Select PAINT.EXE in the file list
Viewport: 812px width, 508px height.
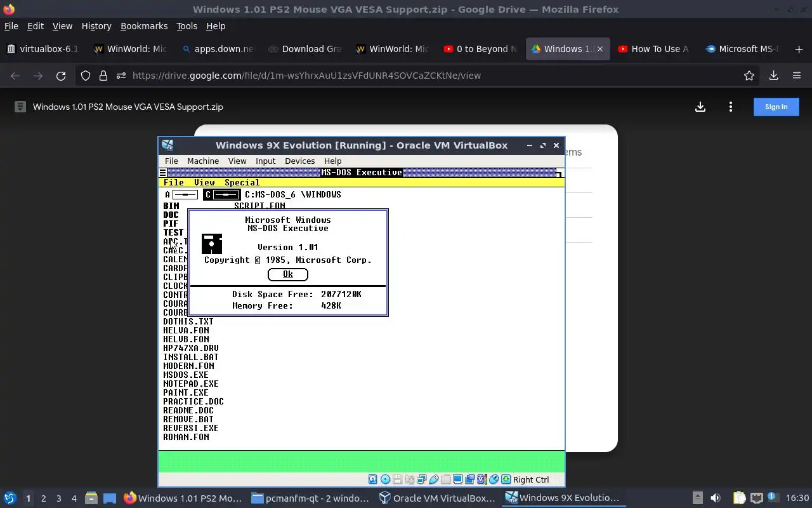click(185, 392)
